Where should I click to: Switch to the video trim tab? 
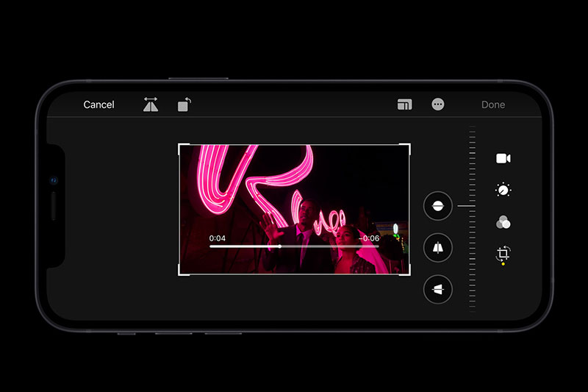pyautogui.click(x=503, y=158)
